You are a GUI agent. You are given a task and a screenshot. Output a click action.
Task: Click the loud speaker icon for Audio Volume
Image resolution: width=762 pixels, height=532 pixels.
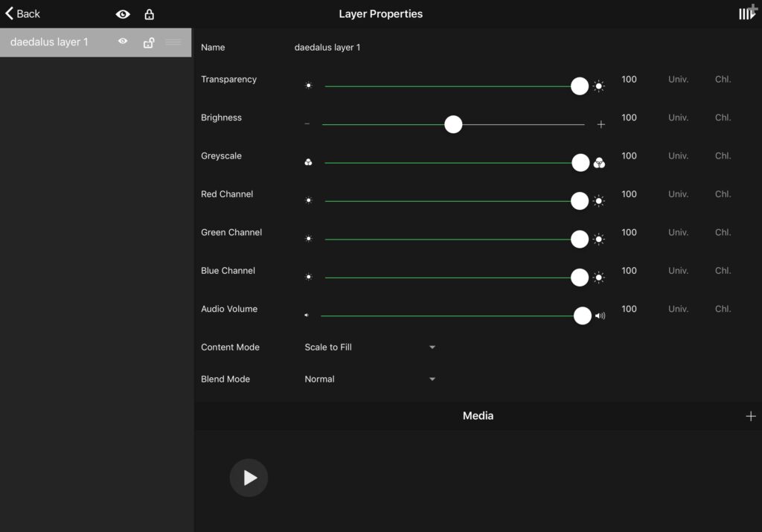pyautogui.click(x=601, y=315)
